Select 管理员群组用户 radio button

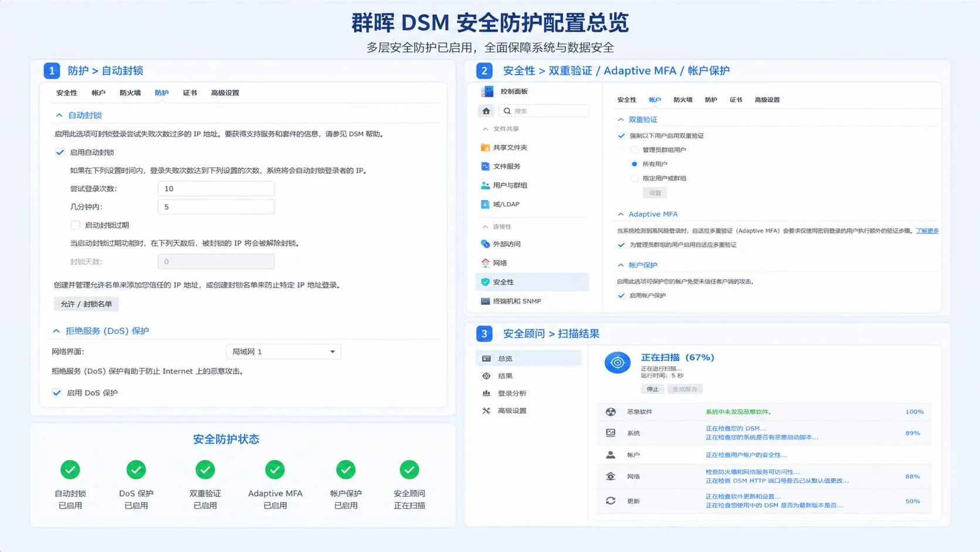click(x=634, y=150)
